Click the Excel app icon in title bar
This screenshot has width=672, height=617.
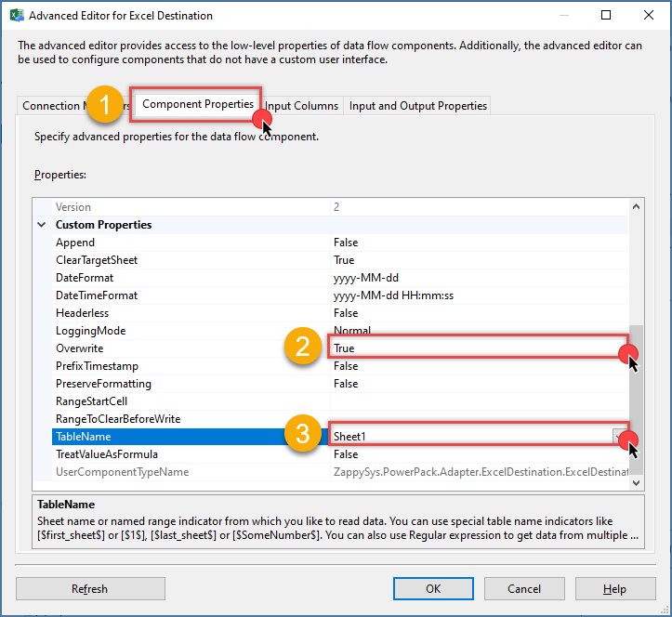click(x=16, y=15)
